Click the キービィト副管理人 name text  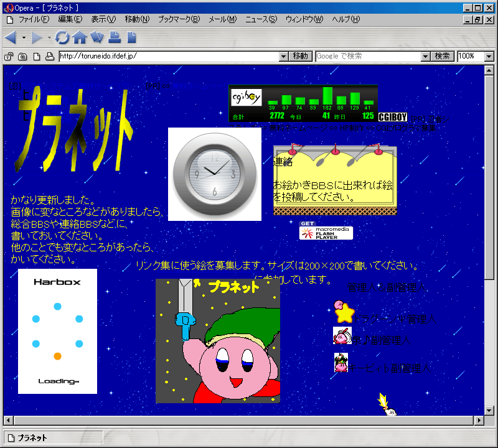click(390, 368)
